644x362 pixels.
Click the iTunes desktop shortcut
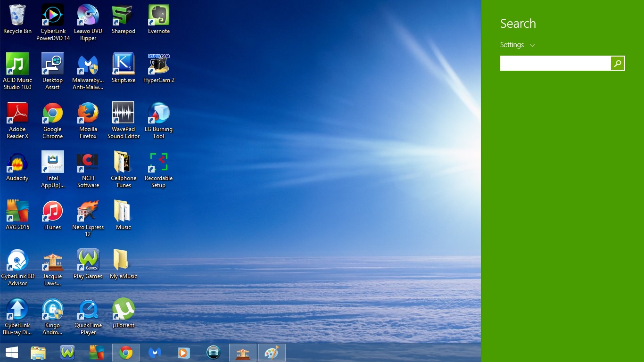coord(53,216)
